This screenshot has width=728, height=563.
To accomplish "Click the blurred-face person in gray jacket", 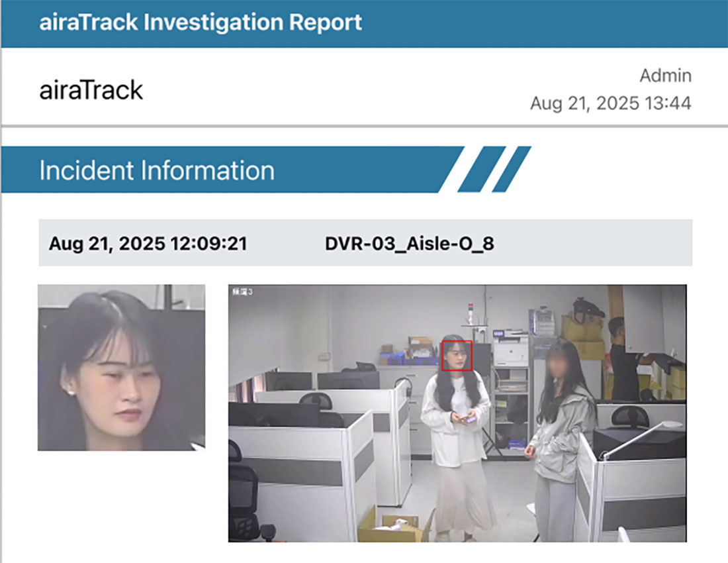I will click(559, 424).
